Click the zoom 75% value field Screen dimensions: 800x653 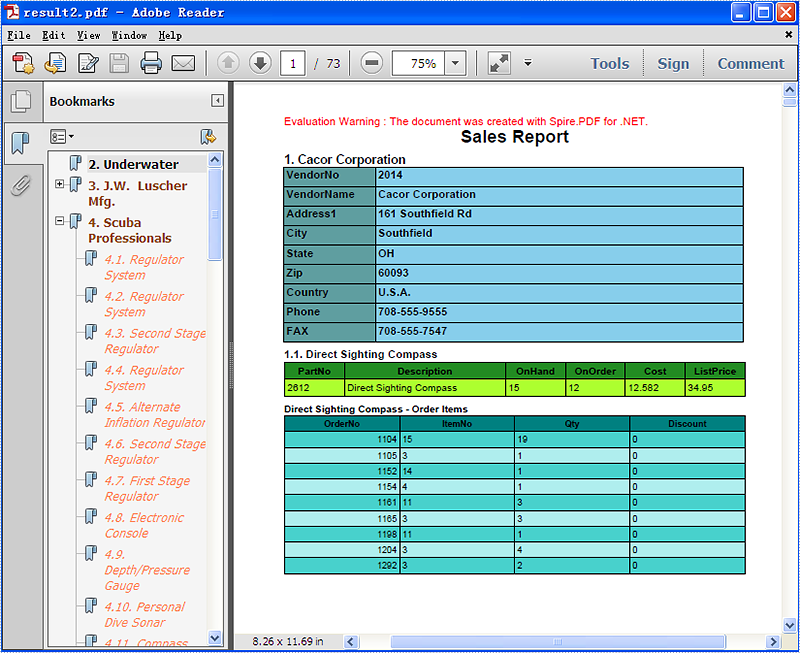tap(418, 63)
